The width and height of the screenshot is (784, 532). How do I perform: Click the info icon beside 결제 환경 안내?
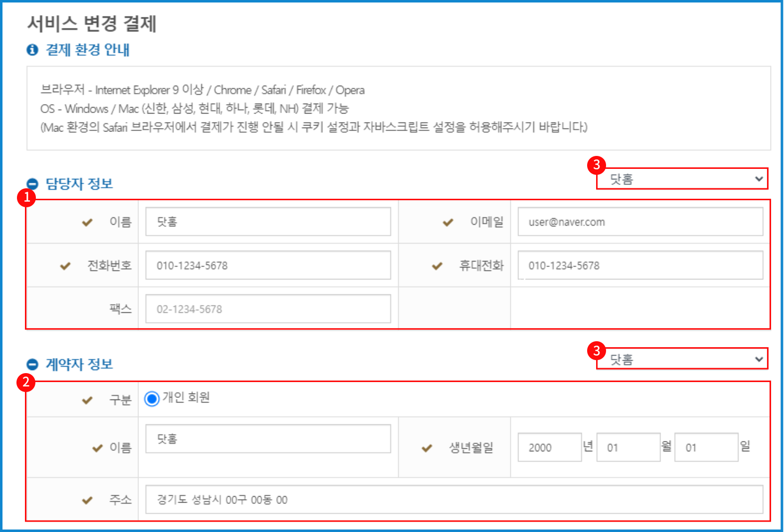click(x=32, y=50)
